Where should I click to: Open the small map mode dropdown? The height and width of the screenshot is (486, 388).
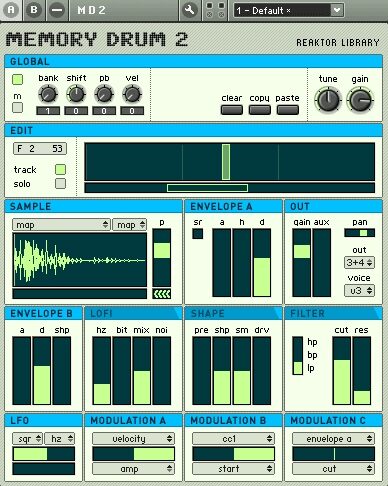click(129, 225)
